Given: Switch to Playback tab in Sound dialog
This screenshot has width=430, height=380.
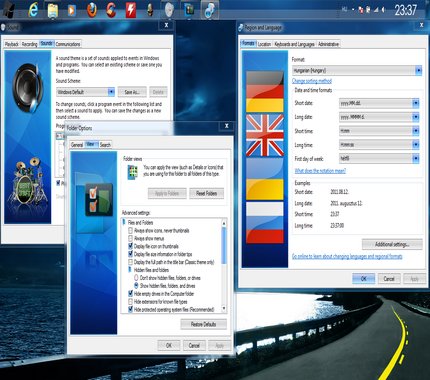Looking at the screenshot, I should point(12,44).
